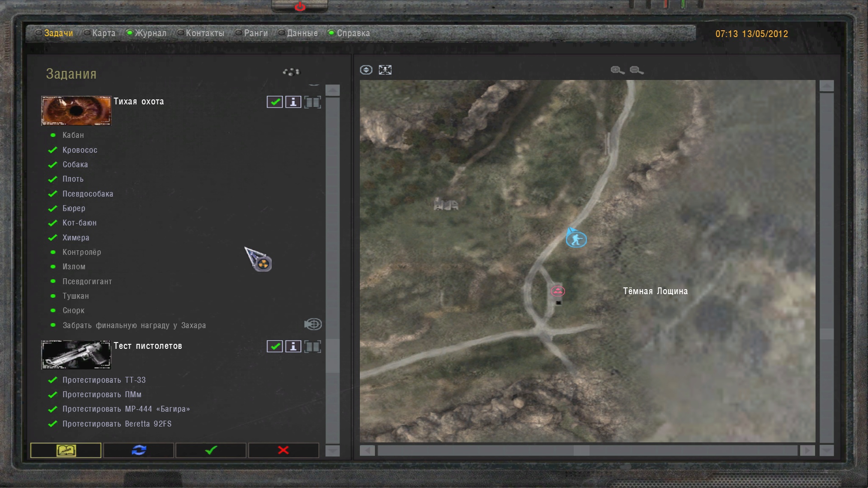This screenshot has height=488, width=868.
Task: Select the Тушкан subtask
Action: [x=75, y=296]
